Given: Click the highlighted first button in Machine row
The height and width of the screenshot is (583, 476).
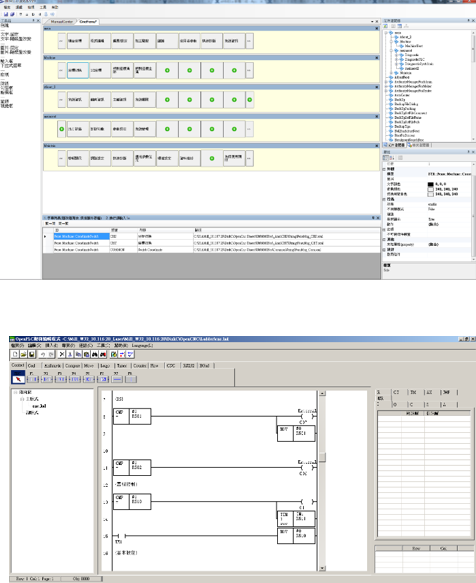Looking at the screenshot, I should (x=78, y=70).
